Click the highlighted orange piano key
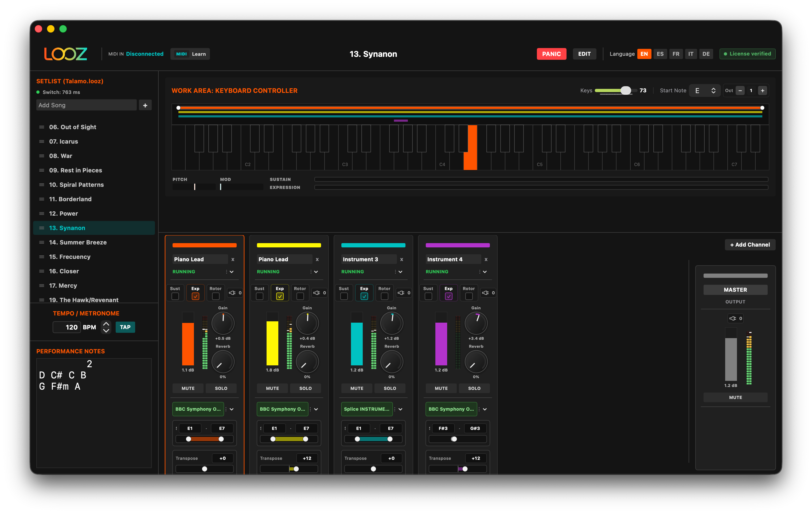Image resolution: width=812 pixels, height=514 pixels. [471, 148]
